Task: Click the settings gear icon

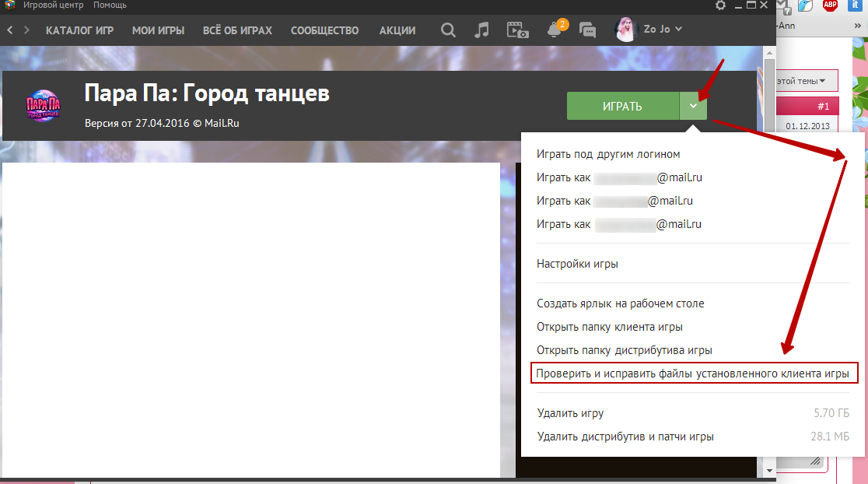Action: tap(720, 5)
